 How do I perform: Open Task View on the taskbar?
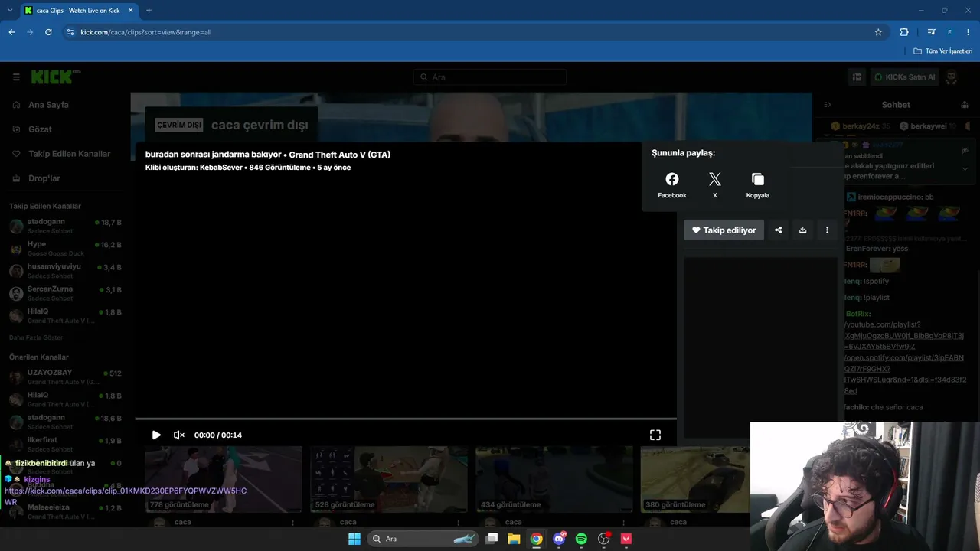pyautogui.click(x=492, y=539)
